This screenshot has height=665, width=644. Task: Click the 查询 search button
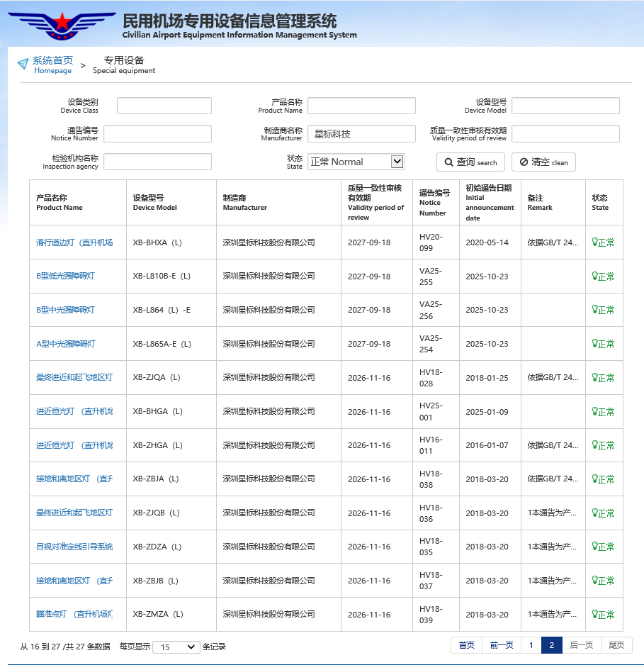coord(470,162)
